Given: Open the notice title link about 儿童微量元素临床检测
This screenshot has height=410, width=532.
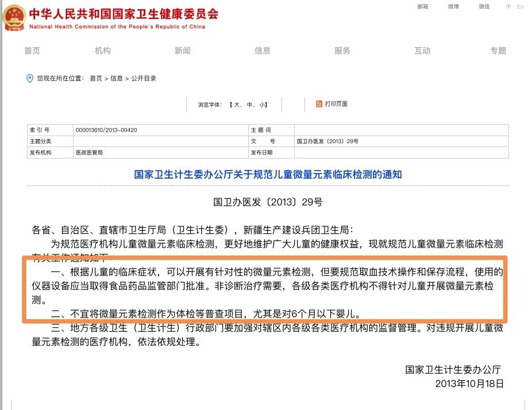Looking at the screenshot, I should (x=266, y=174).
